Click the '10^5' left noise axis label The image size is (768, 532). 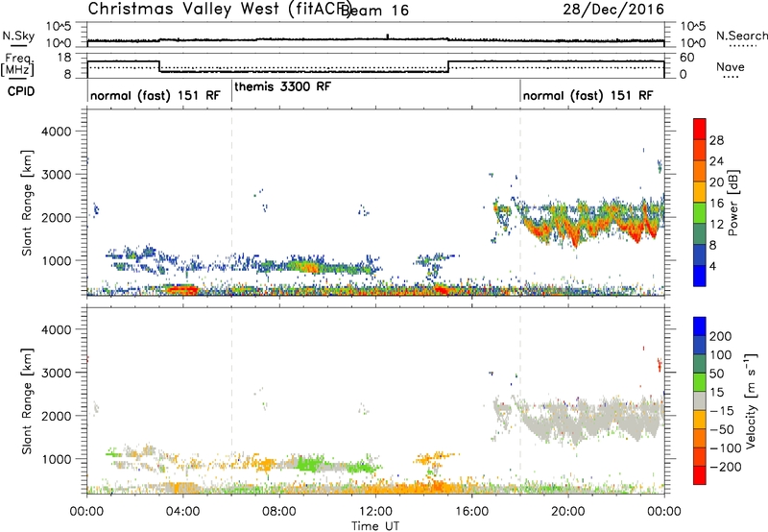(x=59, y=26)
